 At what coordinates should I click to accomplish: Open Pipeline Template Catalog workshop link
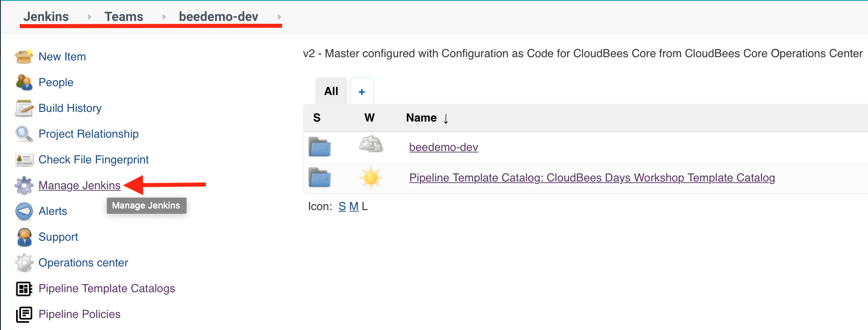[x=592, y=178]
